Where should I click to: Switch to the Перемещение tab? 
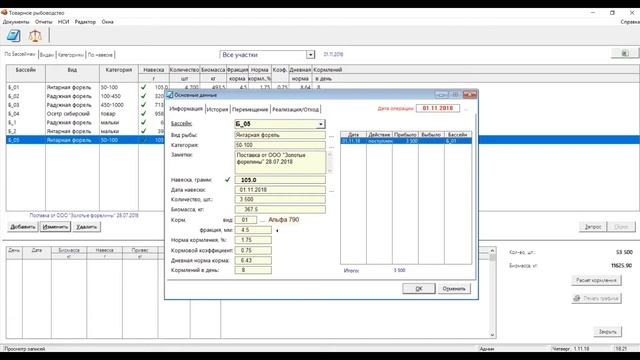250,109
